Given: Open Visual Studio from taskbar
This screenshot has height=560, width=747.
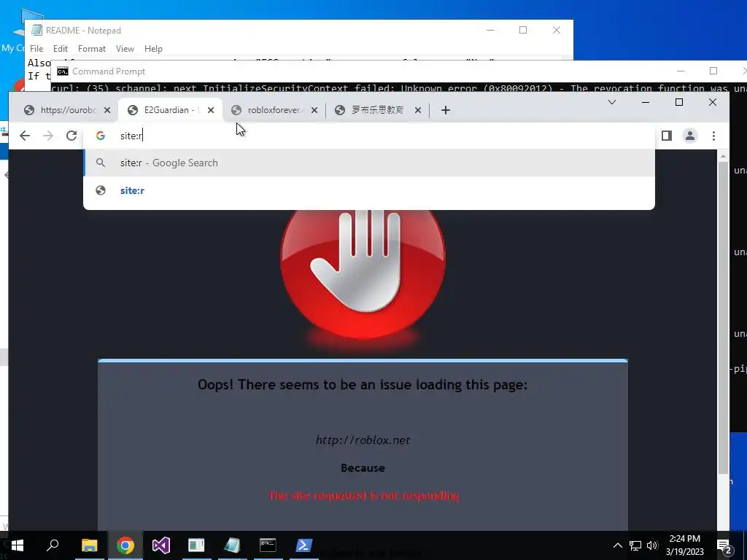Looking at the screenshot, I should click(161, 545).
